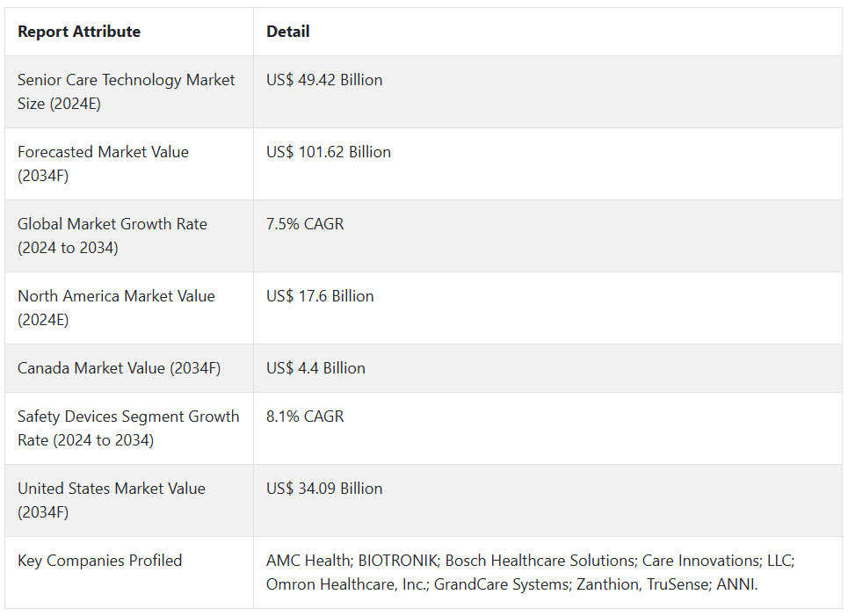Image resolution: width=848 pixels, height=616 pixels.
Task: Click the US$ 49.42 Billion value
Action: click(324, 80)
